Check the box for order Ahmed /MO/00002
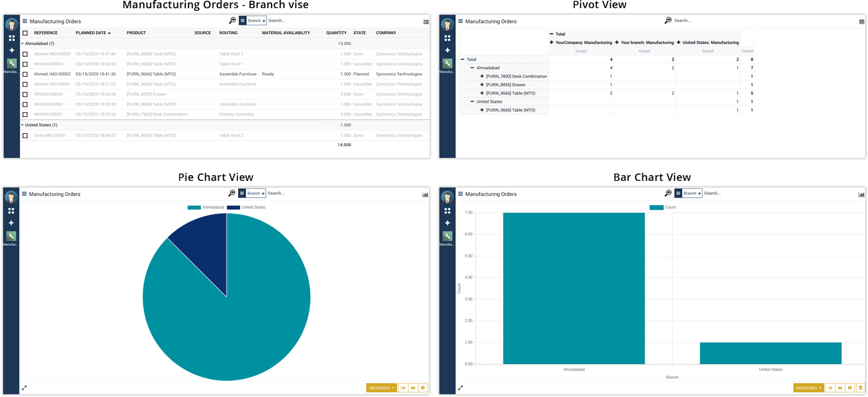 [25, 74]
